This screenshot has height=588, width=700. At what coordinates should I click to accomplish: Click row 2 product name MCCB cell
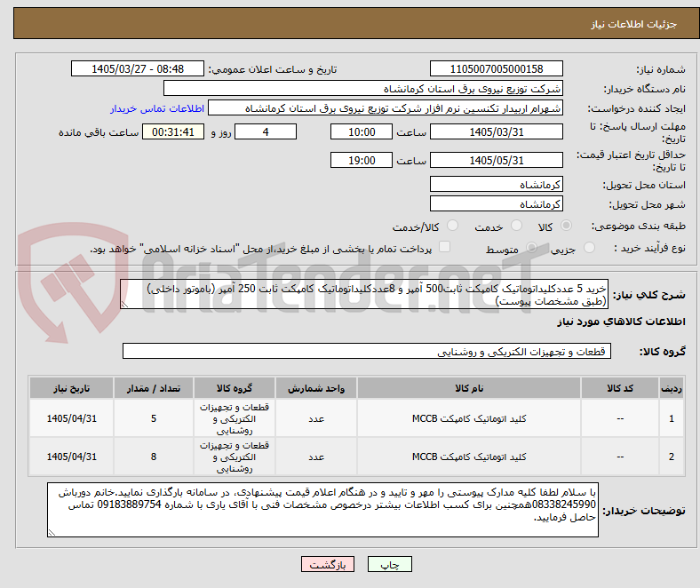coord(469,457)
